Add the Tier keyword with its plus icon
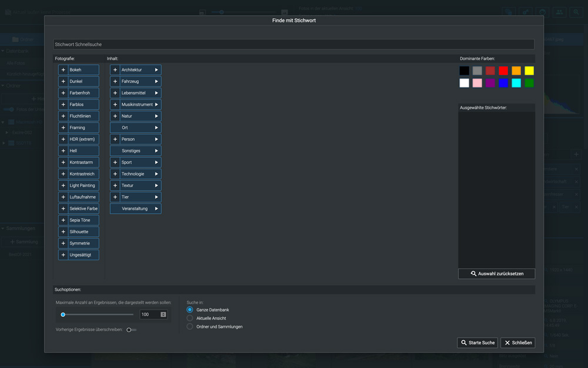This screenshot has width=588, height=368. 115,197
